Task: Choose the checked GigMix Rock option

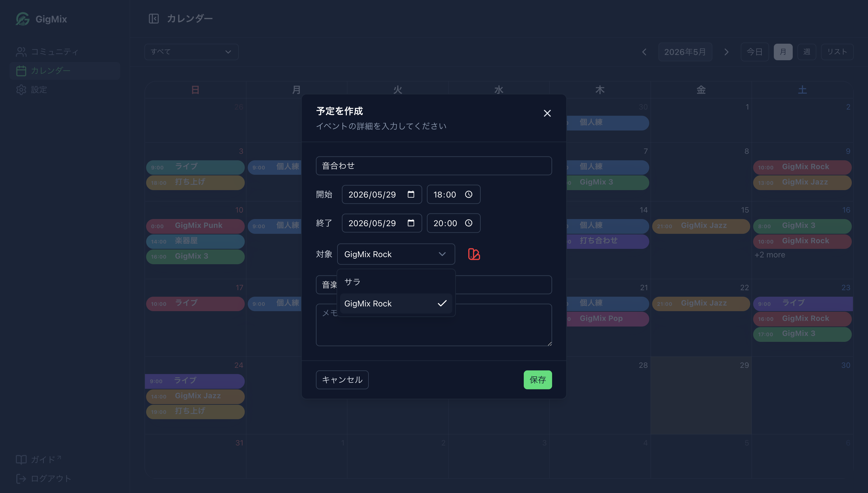Action: (x=396, y=303)
